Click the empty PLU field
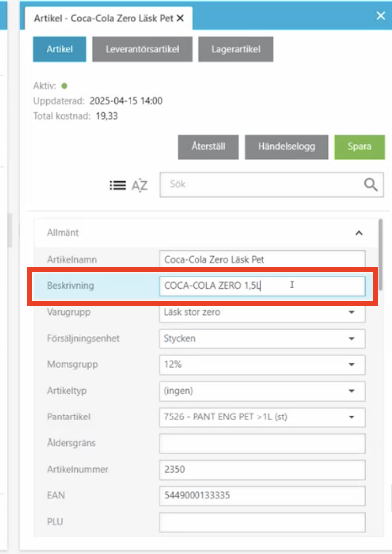 [x=262, y=522]
